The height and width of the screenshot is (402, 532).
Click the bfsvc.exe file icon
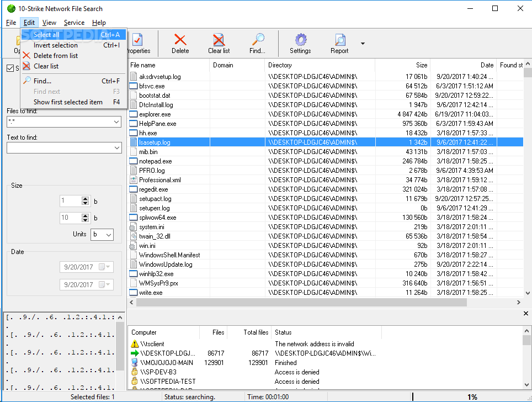click(x=134, y=86)
